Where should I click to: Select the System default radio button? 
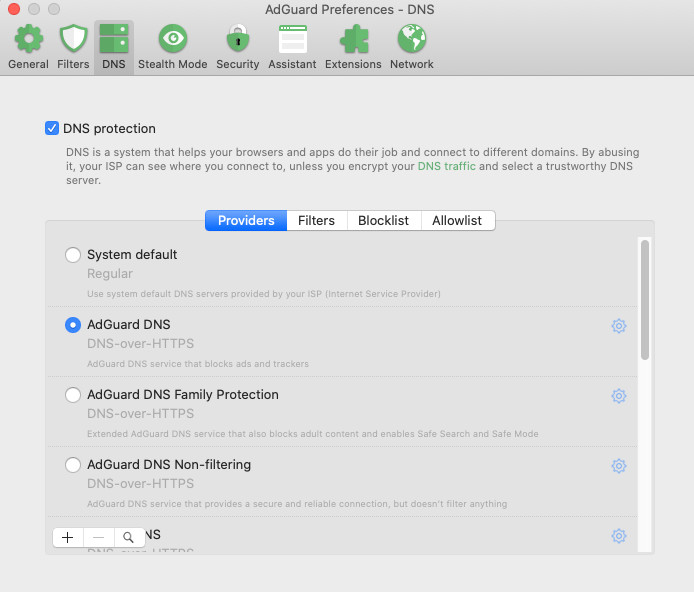coord(73,255)
